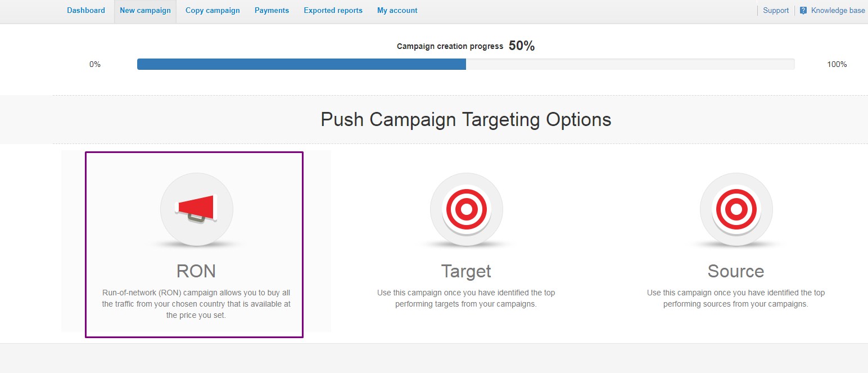Choose the Source heading
This screenshot has height=373, width=868.
736,271
